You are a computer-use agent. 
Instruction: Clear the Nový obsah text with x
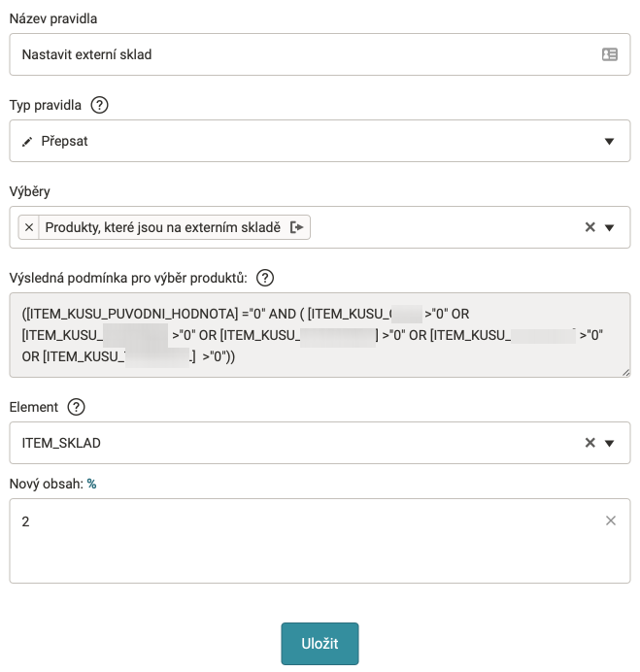(x=611, y=521)
